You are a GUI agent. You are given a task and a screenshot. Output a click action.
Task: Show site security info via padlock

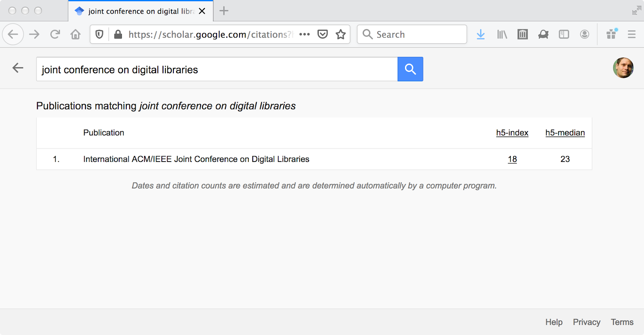pyautogui.click(x=118, y=34)
